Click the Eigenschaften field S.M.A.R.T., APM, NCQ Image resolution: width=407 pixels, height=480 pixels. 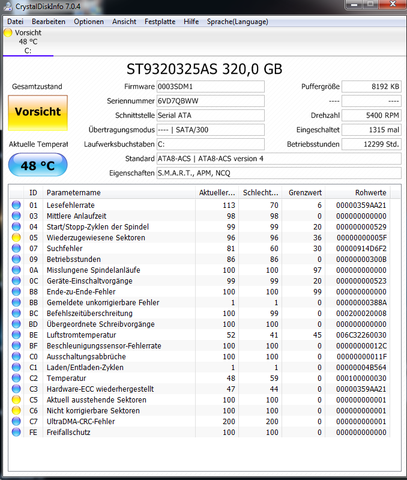[x=279, y=173]
